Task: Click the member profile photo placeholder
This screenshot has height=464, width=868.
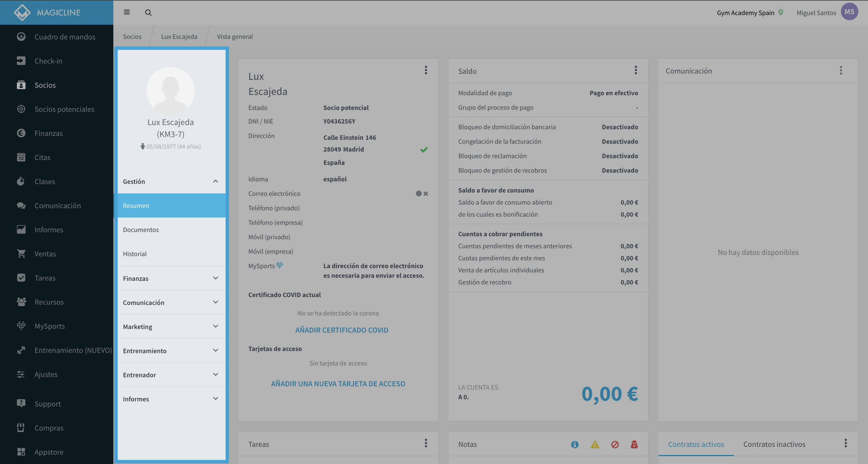Action: tap(171, 91)
